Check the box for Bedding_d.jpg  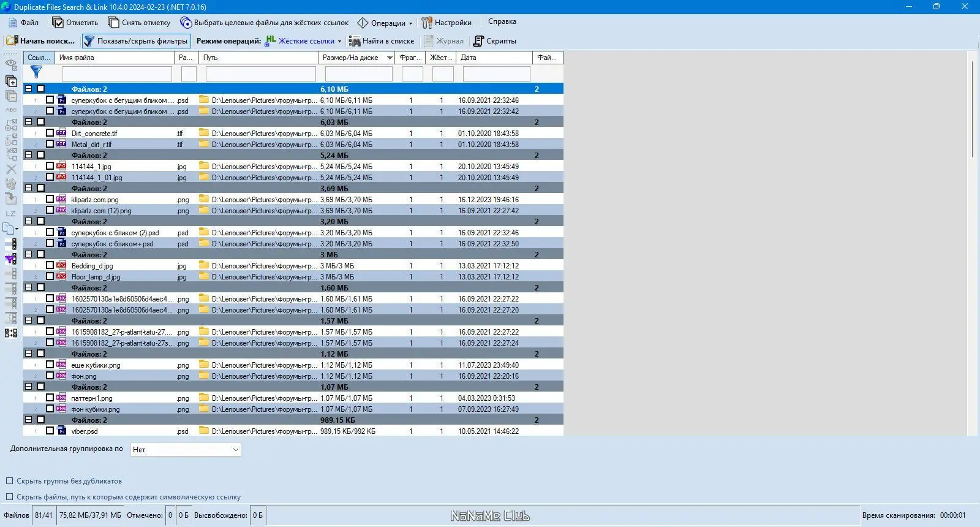(50, 265)
